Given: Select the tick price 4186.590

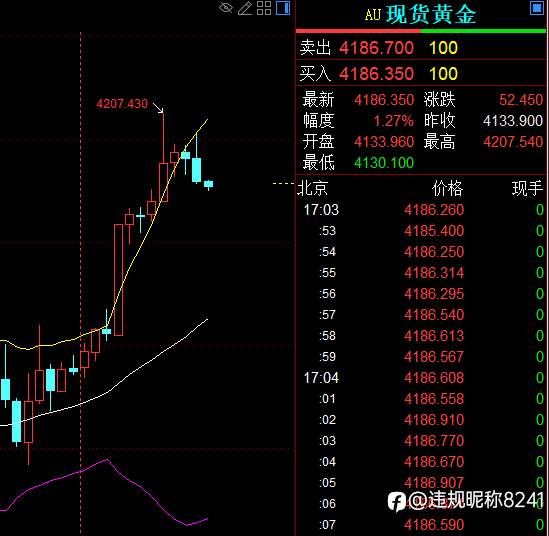Looking at the screenshot, I should click(434, 525).
